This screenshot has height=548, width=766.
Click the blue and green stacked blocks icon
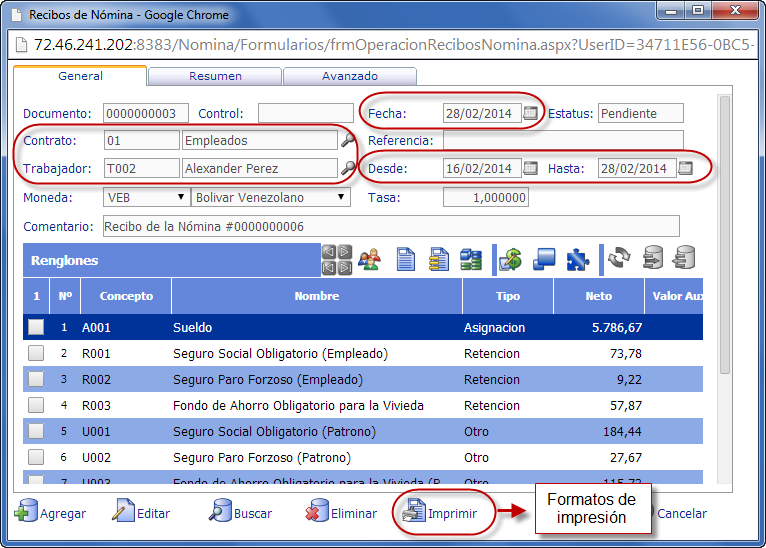click(x=471, y=259)
